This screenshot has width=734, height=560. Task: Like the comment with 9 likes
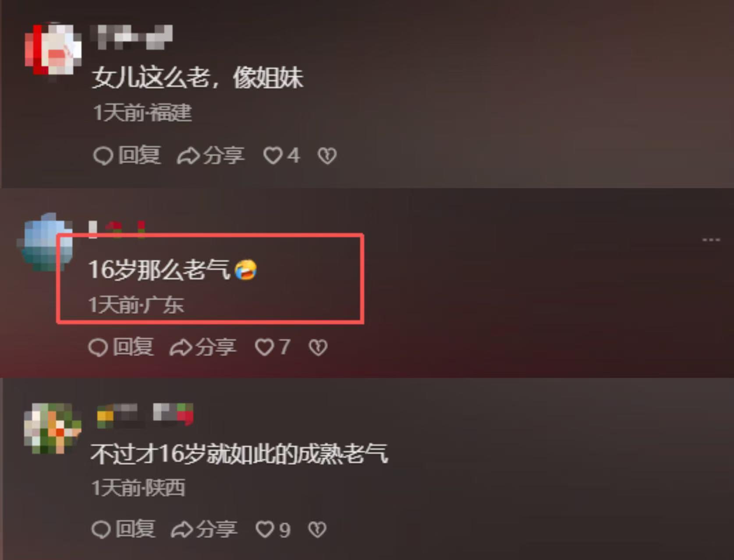[273, 529]
